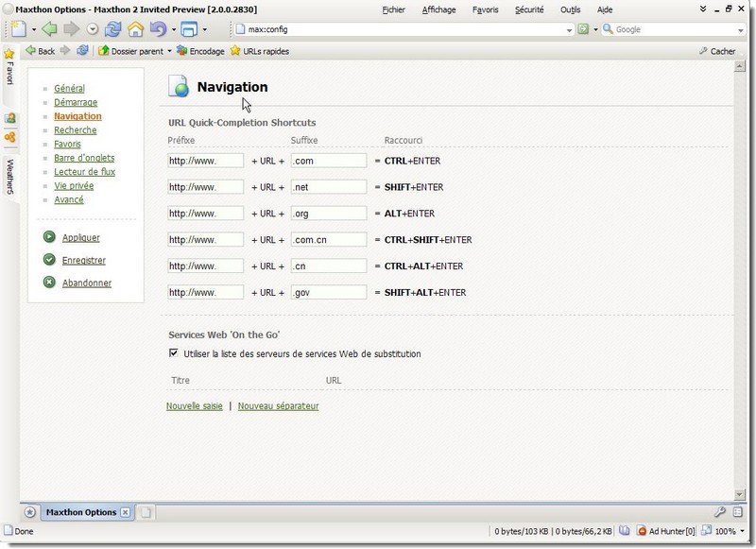Click Enregistrer to save settings
This screenshot has width=756, height=549.
click(x=84, y=260)
